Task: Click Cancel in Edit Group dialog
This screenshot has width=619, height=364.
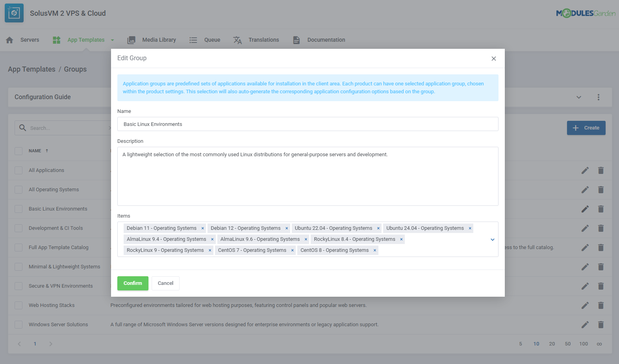Action: 165,283
